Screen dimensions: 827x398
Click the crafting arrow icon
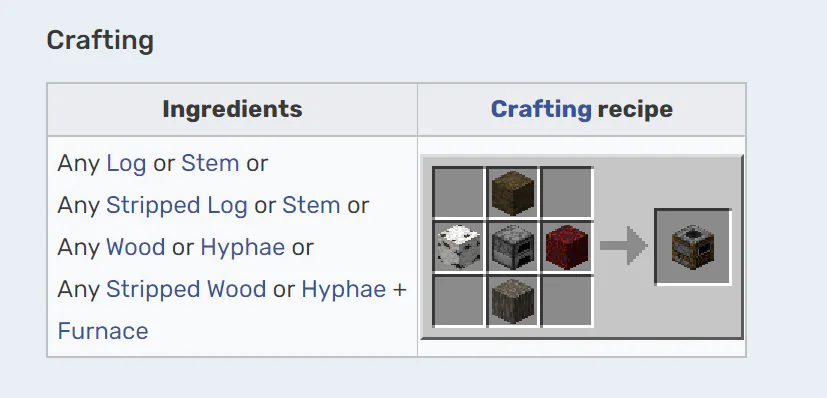[x=623, y=245]
